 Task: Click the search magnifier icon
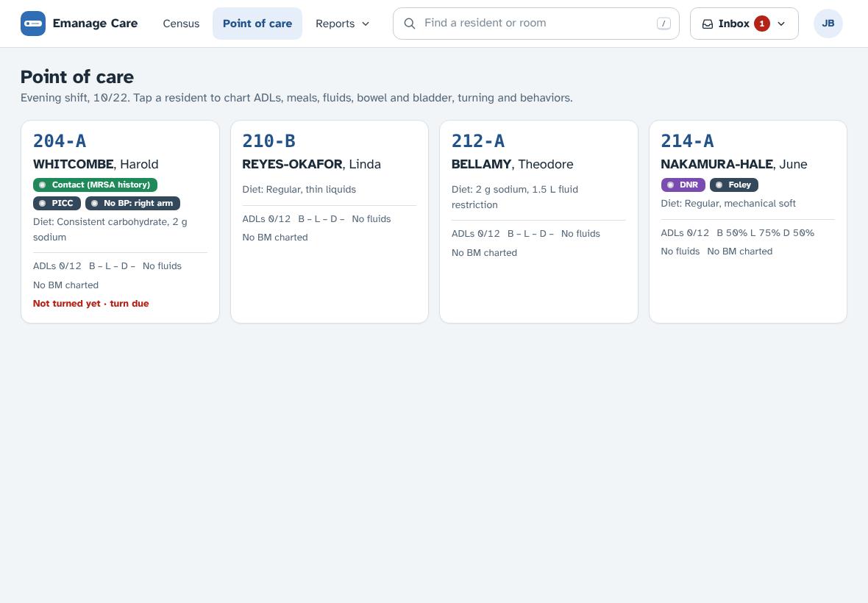click(x=410, y=24)
